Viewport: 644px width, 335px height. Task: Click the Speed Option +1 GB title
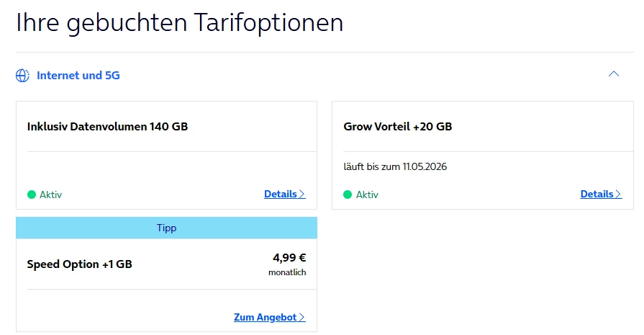(80, 264)
